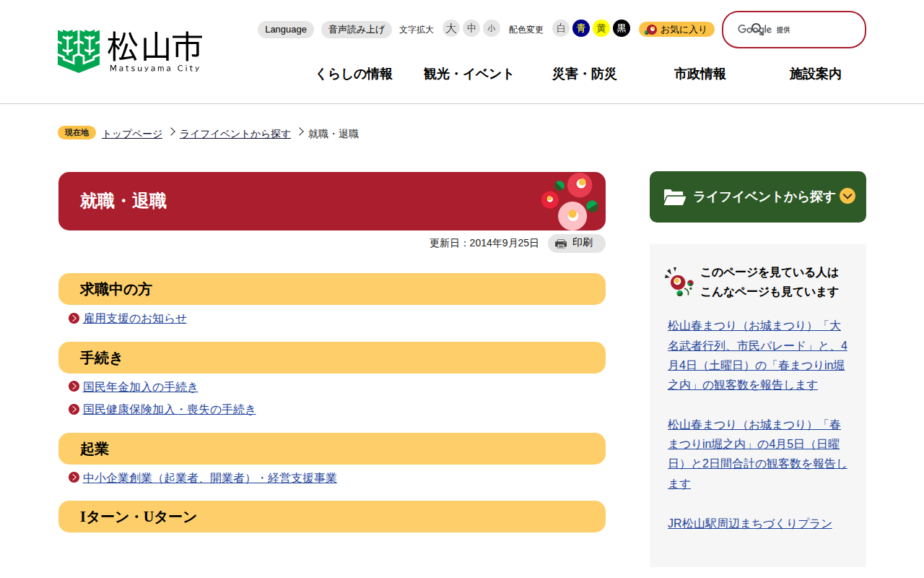The width and height of the screenshot is (924, 578).
Task: Open 中小企業創業・経営支援事業 link
Action: tap(210, 478)
